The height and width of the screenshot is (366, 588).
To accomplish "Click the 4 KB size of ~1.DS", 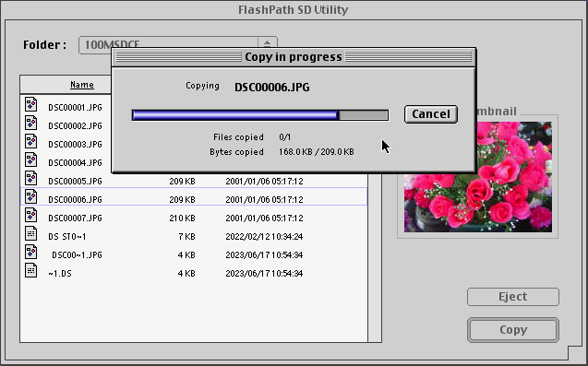I will (x=186, y=274).
